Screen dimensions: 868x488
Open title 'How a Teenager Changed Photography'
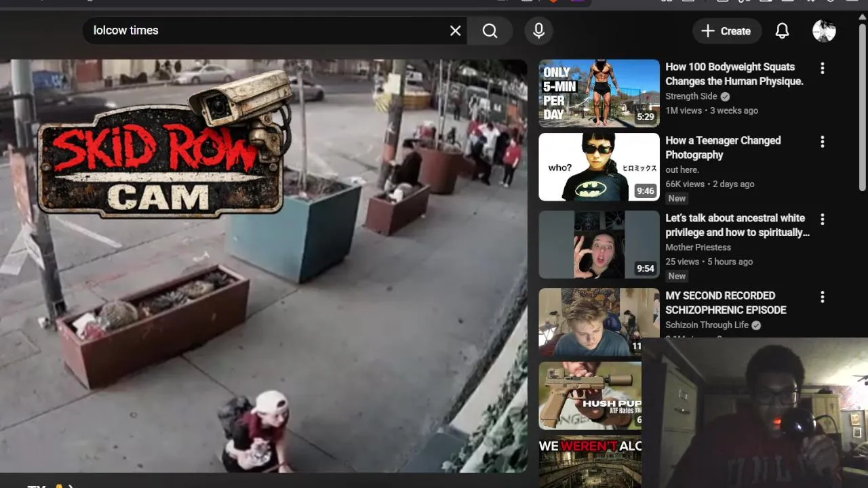[x=723, y=147]
